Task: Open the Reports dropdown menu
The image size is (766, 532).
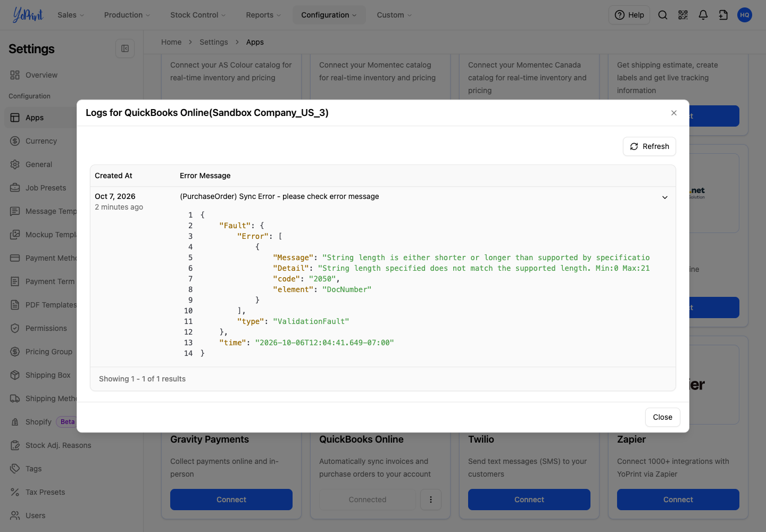Action: point(263,15)
